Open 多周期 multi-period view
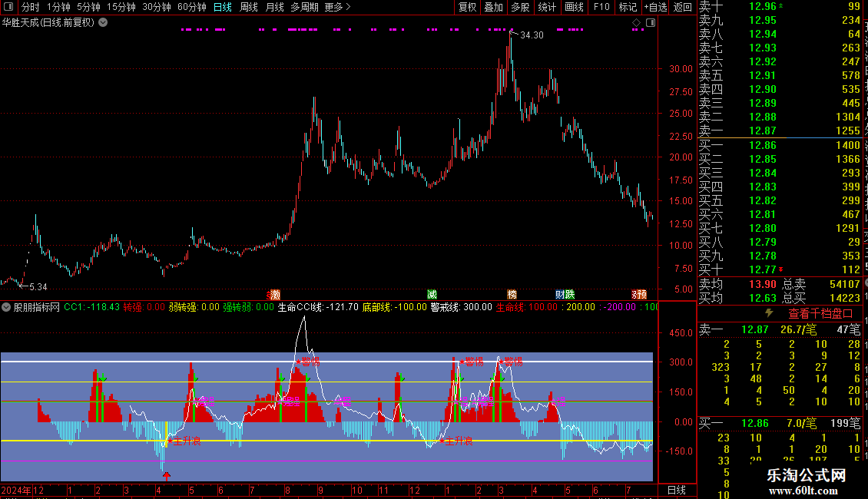This screenshot has height=499, width=868. click(x=304, y=7)
